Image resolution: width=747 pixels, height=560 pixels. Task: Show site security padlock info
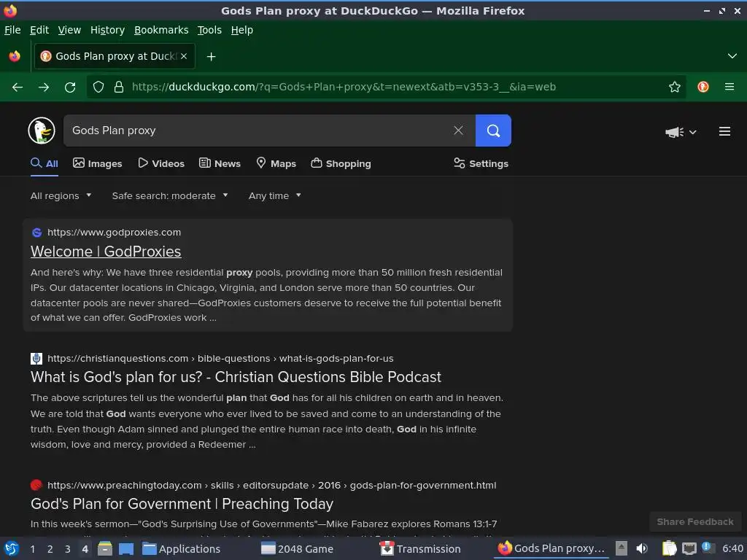click(x=119, y=87)
